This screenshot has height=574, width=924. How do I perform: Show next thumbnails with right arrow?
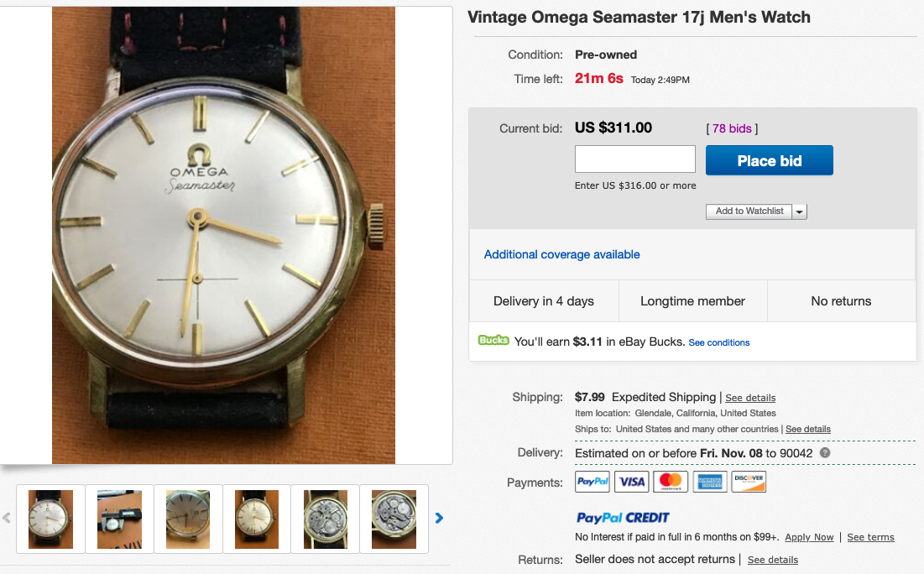coord(439,519)
